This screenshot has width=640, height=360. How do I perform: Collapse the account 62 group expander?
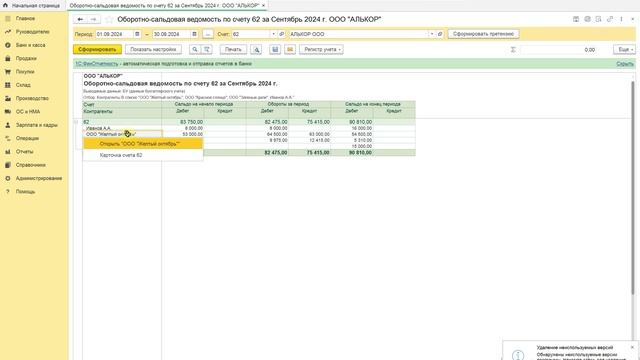pyautogui.click(x=76, y=122)
